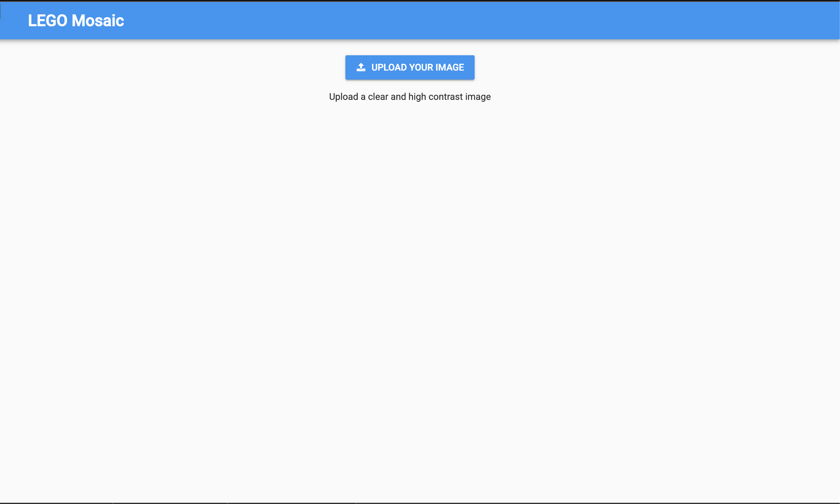Click the thin gray strip at the page bottom
Image resolution: width=840 pixels, height=504 pixels.
pyautogui.click(x=420, y=502)
